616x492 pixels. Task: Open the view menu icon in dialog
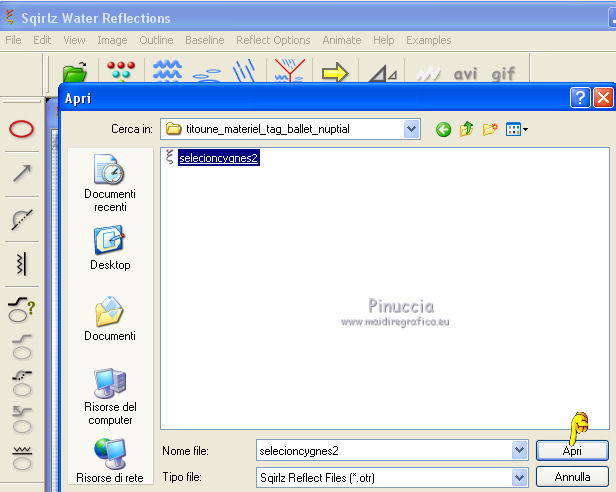coord(517,129)
